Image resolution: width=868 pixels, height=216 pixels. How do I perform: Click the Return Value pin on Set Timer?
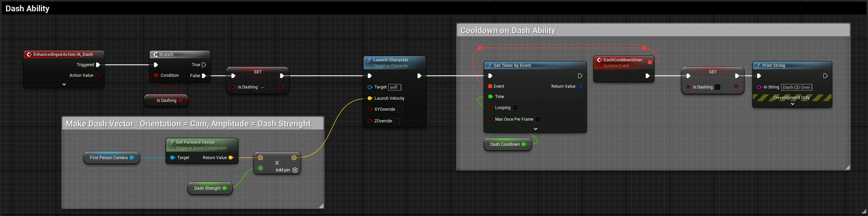[579, 86]
